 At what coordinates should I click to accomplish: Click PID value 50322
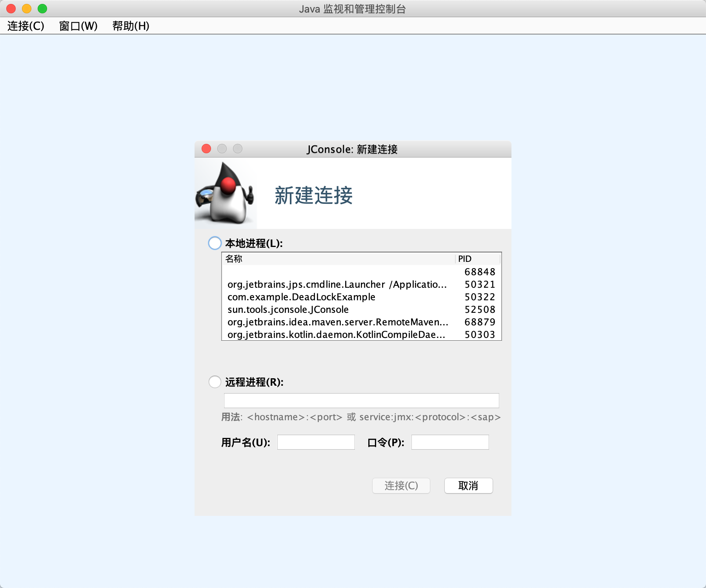[480, 297]
